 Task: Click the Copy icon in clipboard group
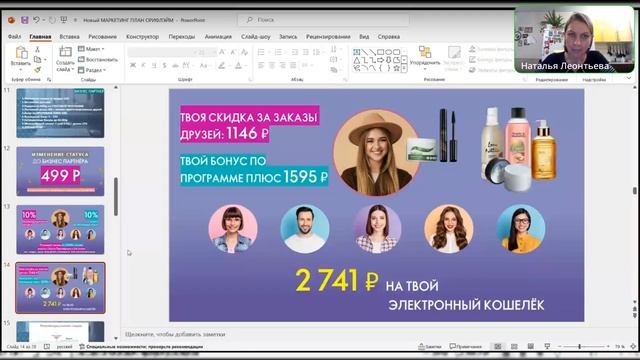pos(37,60)
